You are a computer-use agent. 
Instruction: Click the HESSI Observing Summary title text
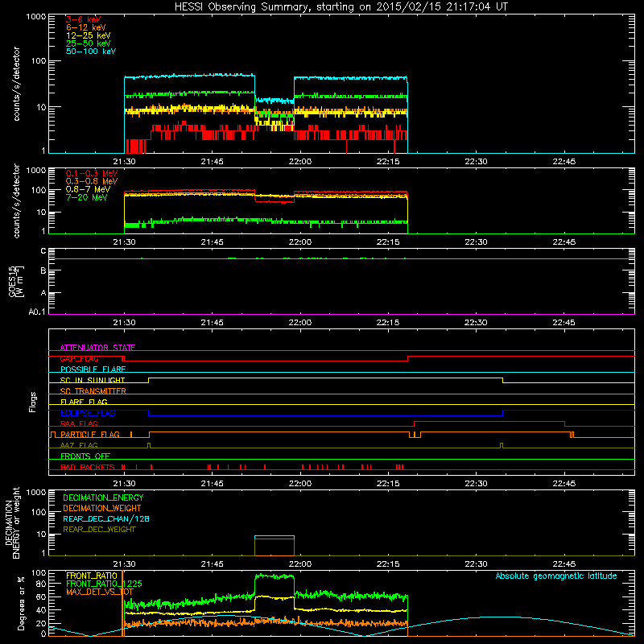click(341, 6)
